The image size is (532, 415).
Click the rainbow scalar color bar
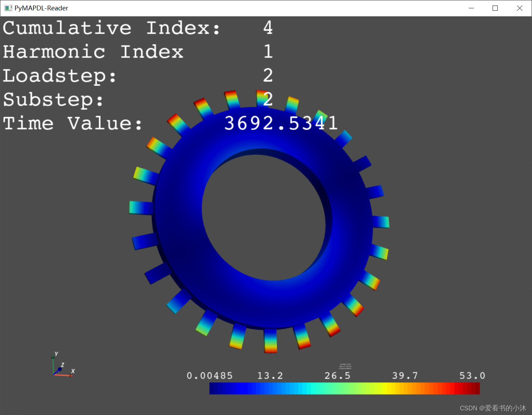pos(345,388)
